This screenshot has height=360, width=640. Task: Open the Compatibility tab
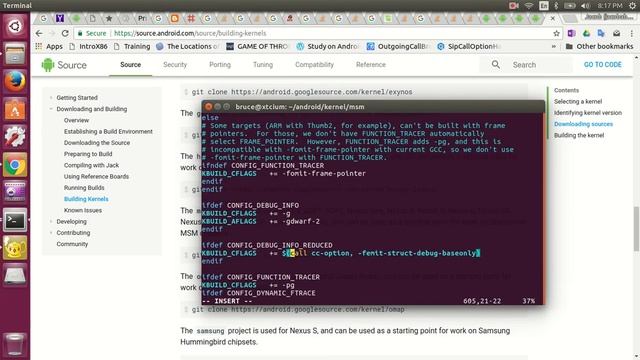(314, 64)
